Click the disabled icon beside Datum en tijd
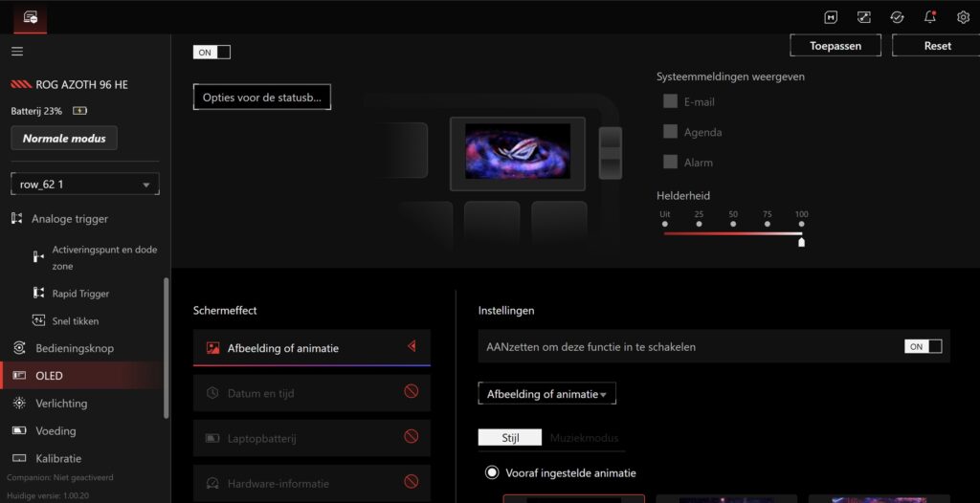The height and width of the screenshot is (503, 980). pos(412,391)
